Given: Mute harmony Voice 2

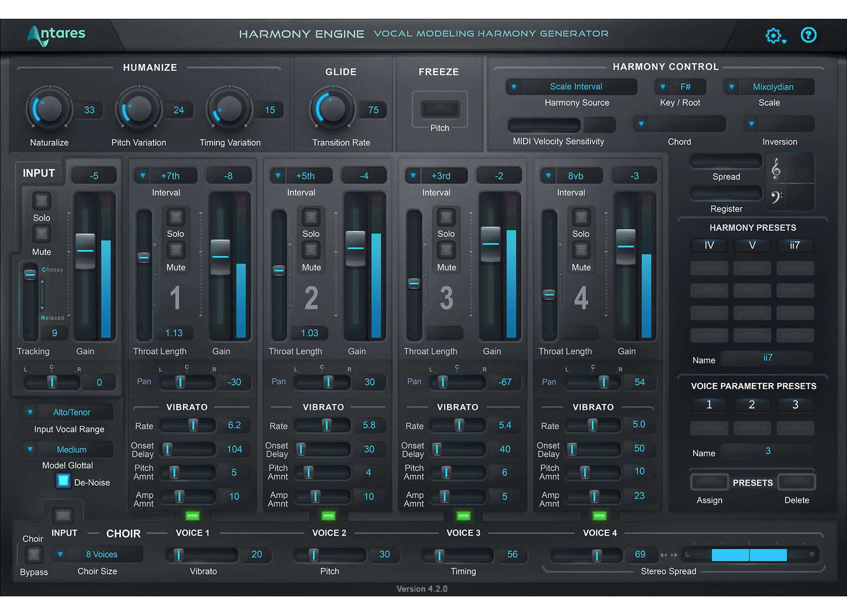Looking at the screenshot, I should tap(311, 250).
